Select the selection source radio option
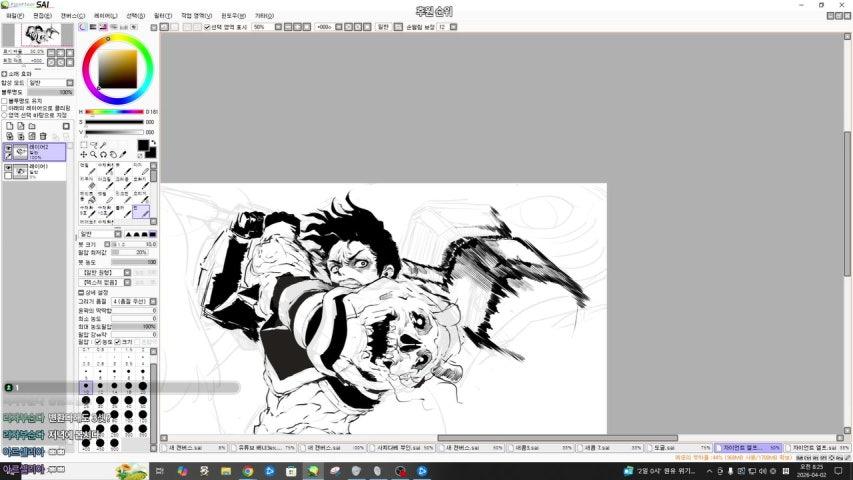This screenshot has height=480, width=853. pos(4,115)
